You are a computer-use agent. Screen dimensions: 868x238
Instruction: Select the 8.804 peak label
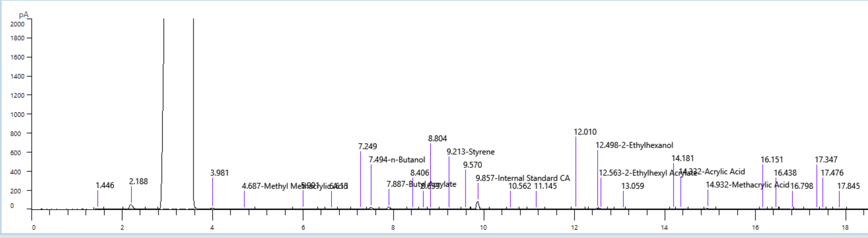coord(437,138)
